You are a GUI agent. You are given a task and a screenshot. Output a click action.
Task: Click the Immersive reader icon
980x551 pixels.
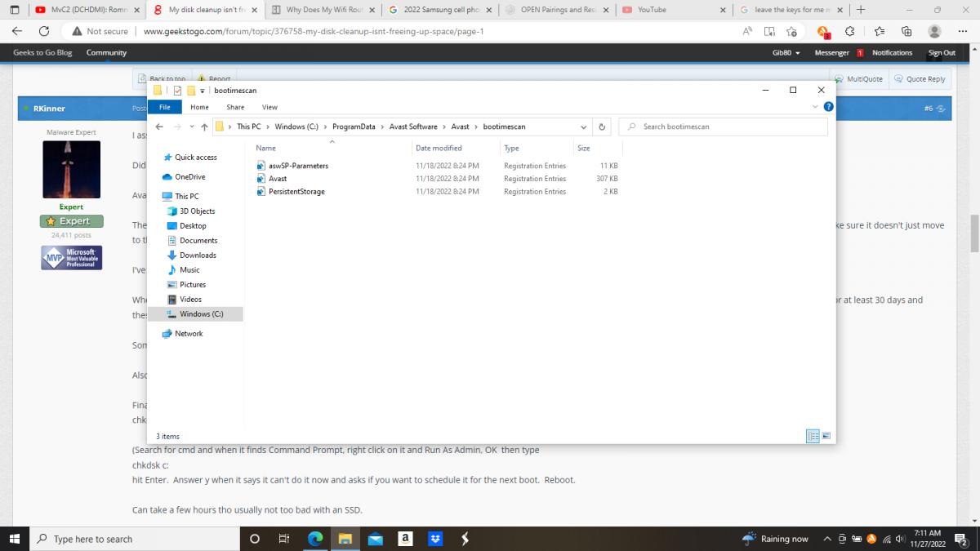click(769, 31)
